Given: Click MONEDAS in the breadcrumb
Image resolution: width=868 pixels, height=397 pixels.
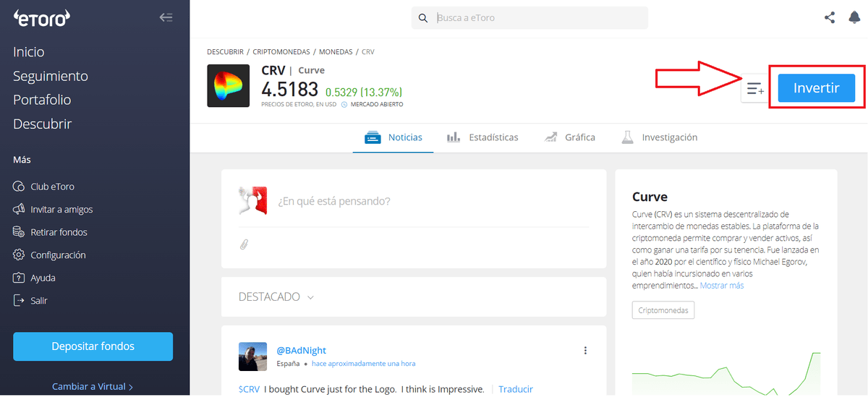Looking at the screenshot, I should pos(336,52).
